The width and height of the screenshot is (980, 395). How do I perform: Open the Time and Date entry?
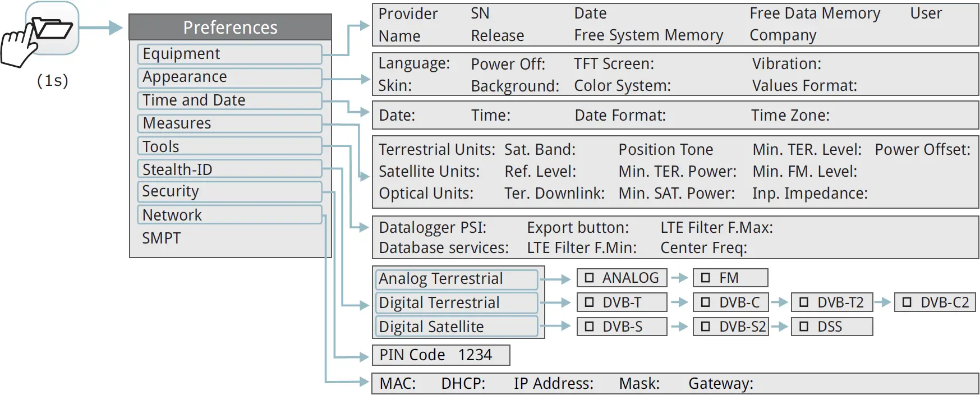229,100
